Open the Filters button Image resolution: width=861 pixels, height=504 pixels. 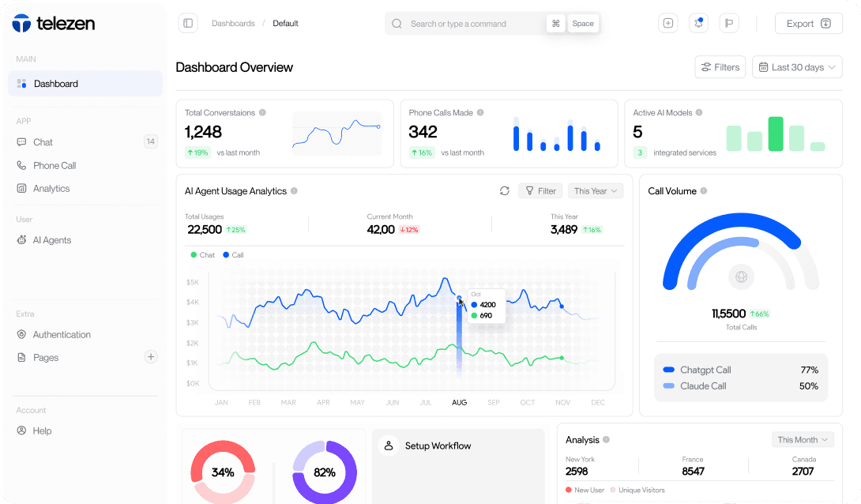(x=720, y=66)
